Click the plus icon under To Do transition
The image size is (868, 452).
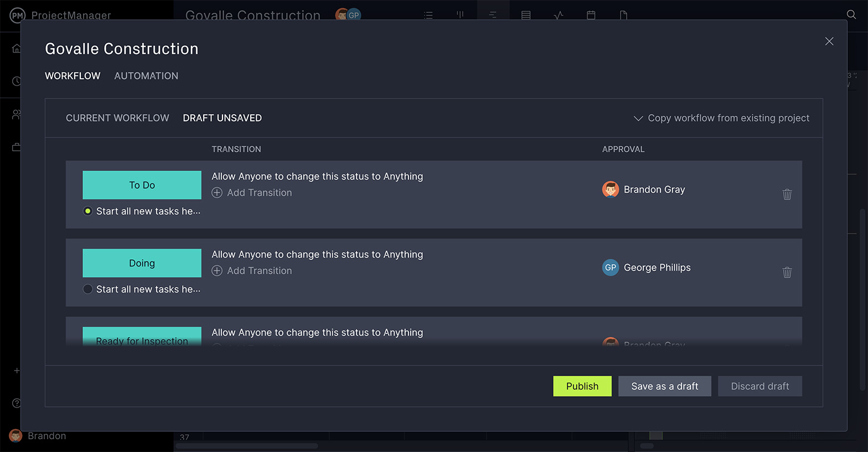(x=217, y=193)
